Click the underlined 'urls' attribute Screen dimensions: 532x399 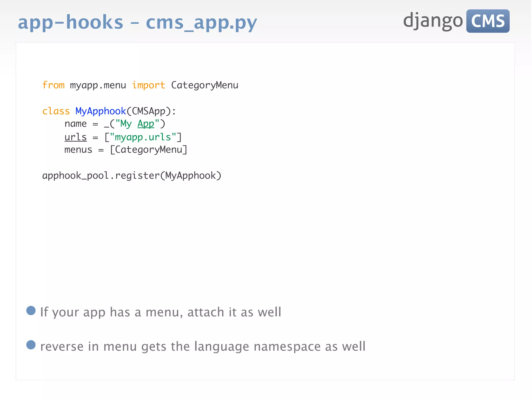click(76, 137)
